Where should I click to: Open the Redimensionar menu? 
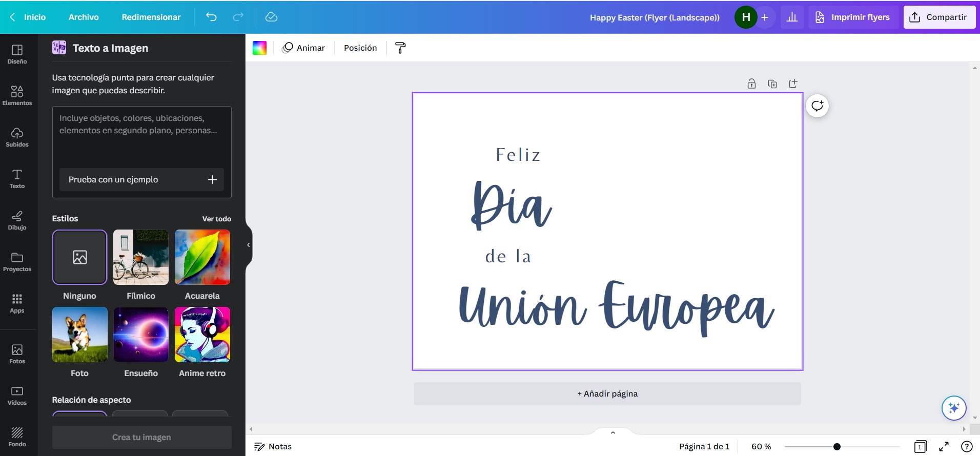pos(151,17)
